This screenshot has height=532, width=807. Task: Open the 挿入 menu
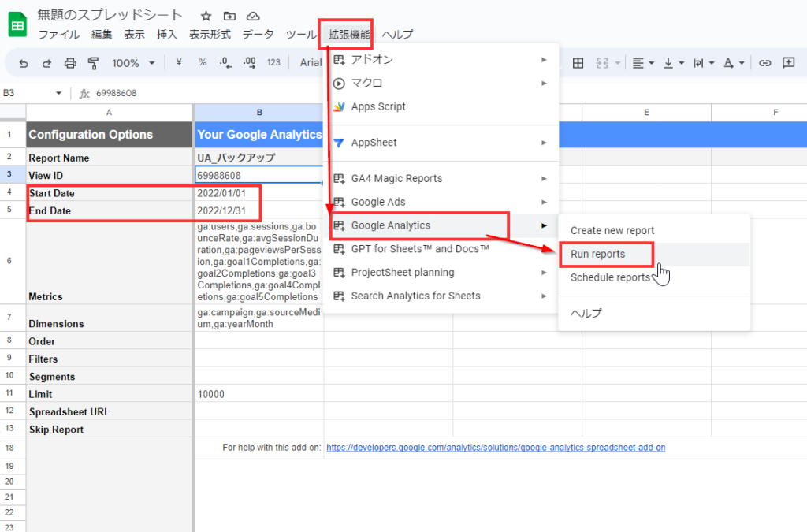pyautogui.click(x=167, y=35)
